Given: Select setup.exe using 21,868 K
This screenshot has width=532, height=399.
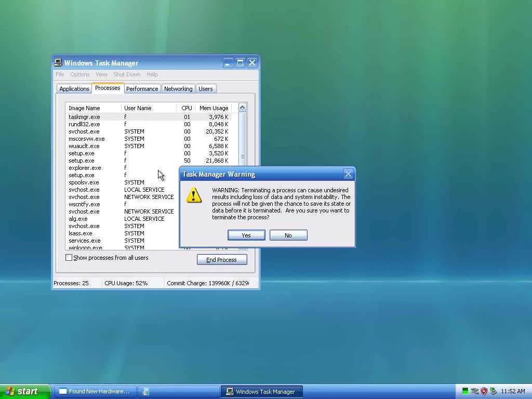Looking at the screenshot, I should tap(149, 161).
